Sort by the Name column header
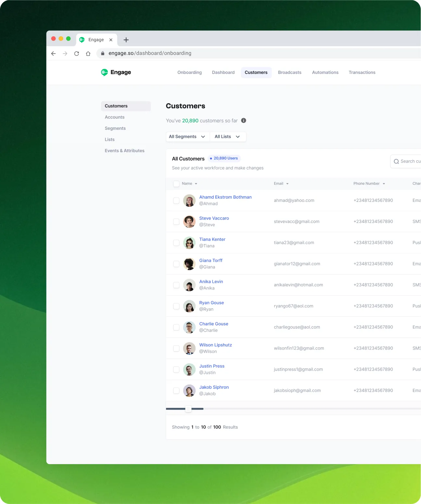The image size is (421, 504). pos(189,184)
